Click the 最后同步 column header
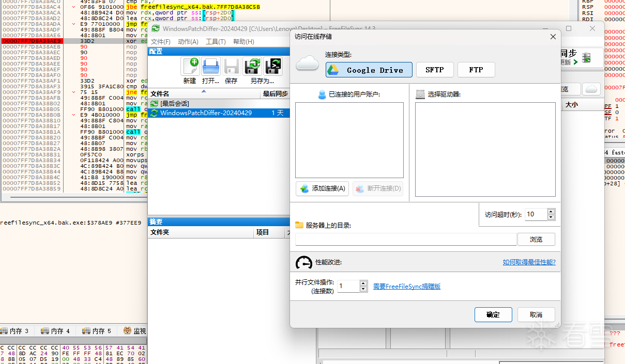This screenshot has width=625, height=364. (x=276, y=94)
